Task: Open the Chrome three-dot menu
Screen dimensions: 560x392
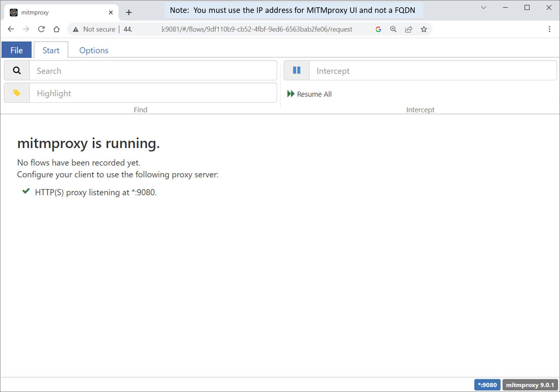Action: [549, 29]
